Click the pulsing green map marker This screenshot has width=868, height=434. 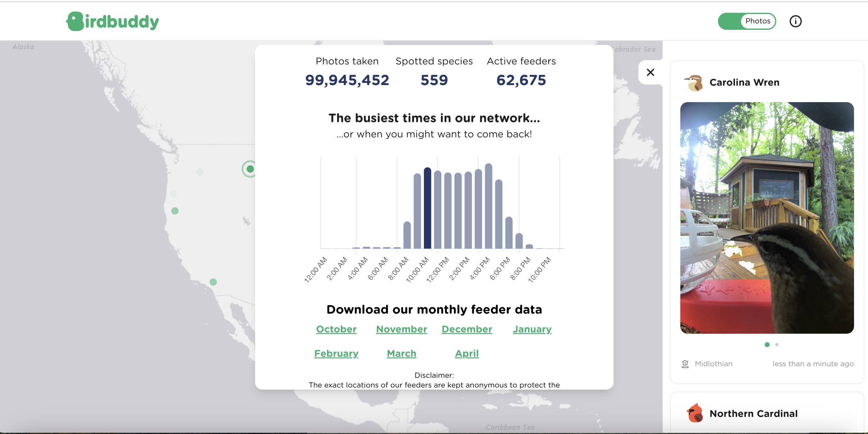click(x=250, y=169)
